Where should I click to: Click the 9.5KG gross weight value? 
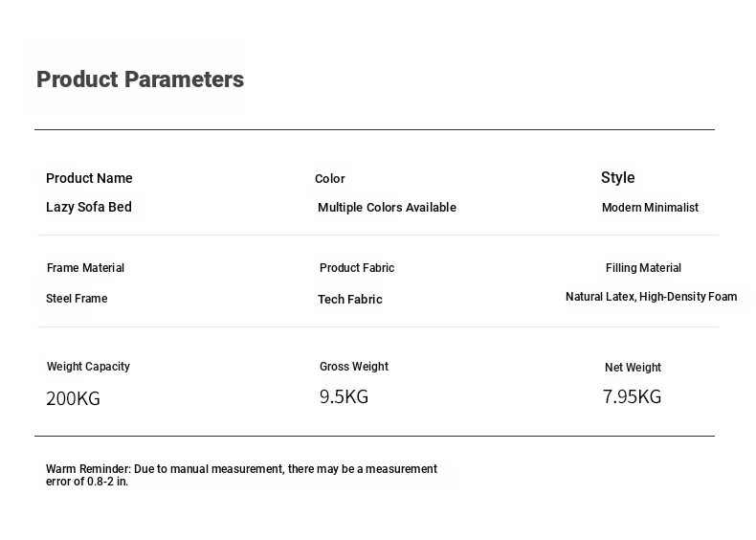pyautogui.click(x=344, y=396)
